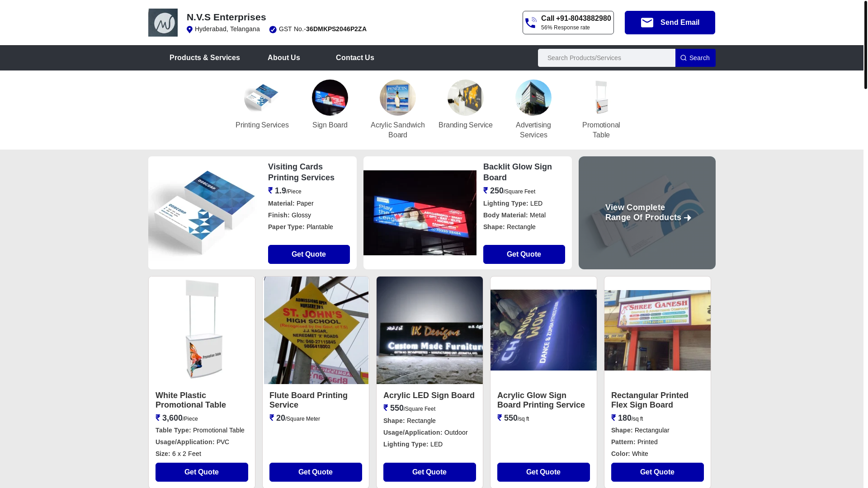Click the N.V.S Enterprises logo icon
Image resolution: width=868 pixels, height=488 pixels.
pos(163,23)
